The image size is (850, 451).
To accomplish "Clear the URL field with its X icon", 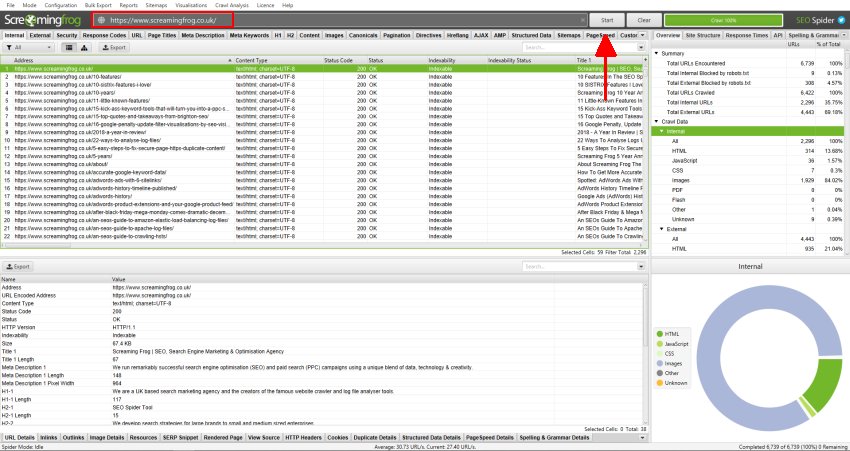I will (x=583, y=21).
